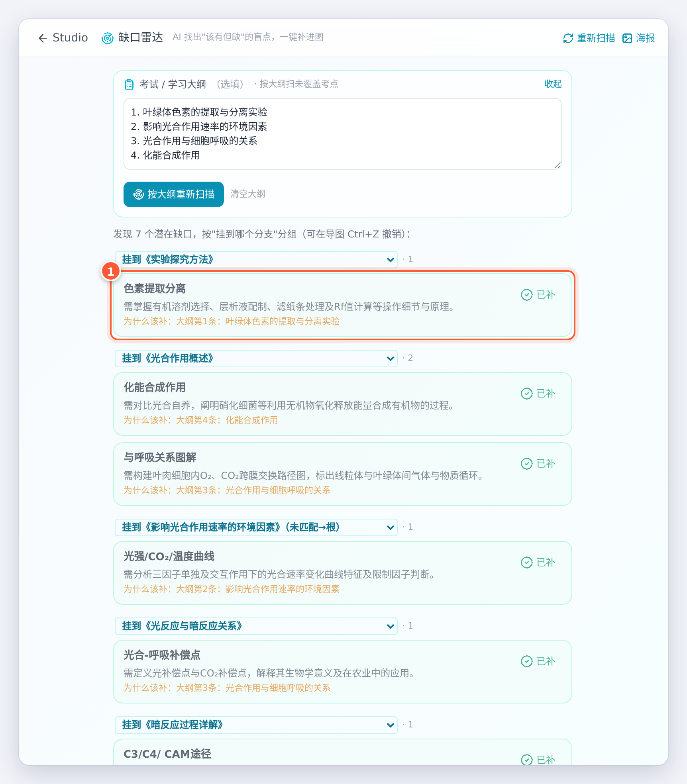
Task: Click the 缺口雷达 radar icon in header
Action: pos(108,38)
